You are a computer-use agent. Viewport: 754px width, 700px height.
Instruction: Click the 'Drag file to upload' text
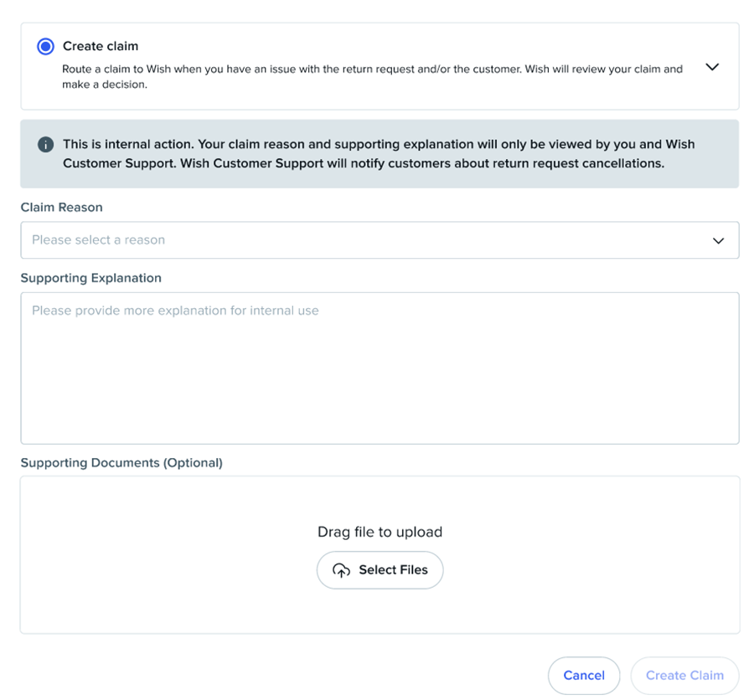[x=380, y=532]
